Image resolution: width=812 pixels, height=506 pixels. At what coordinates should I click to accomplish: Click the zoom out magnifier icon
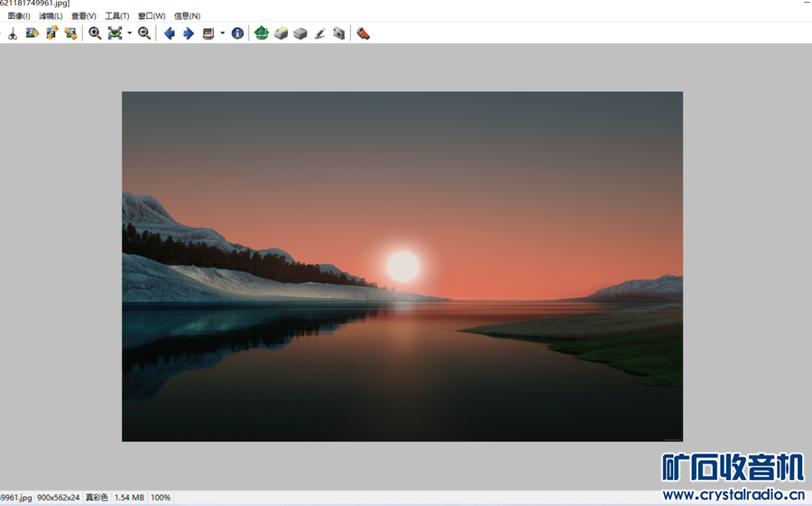pyautogui.click(x=144, y=33)
